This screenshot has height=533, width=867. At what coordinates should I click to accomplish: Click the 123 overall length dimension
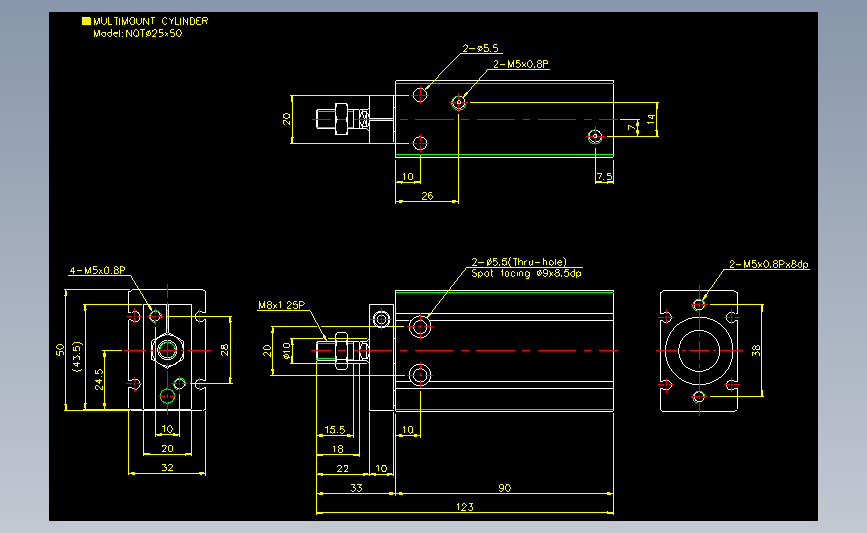click(464, 506)
